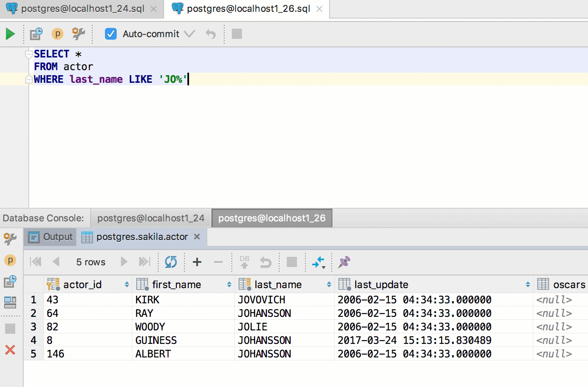Image resolution: width=588 pixels, height=387 pixels.
Task: Click the stop square in result toolbar
Action: click(292, 262)
